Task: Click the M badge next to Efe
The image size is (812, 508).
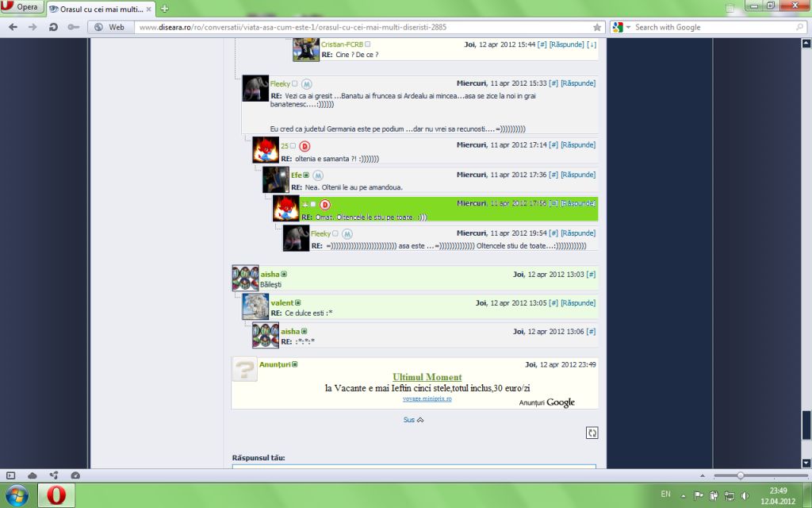Action: pyautogui.click(x=318, y=175)
